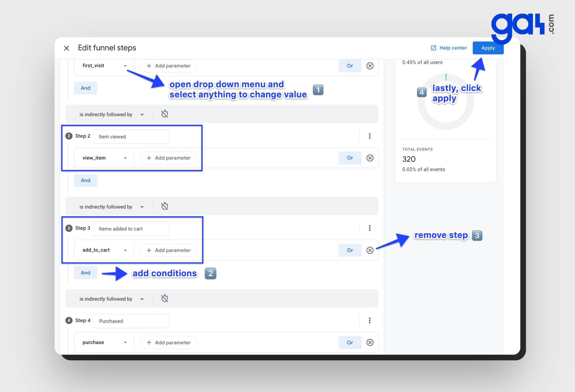Remove the view_item condition with X icon

point(370,158)
